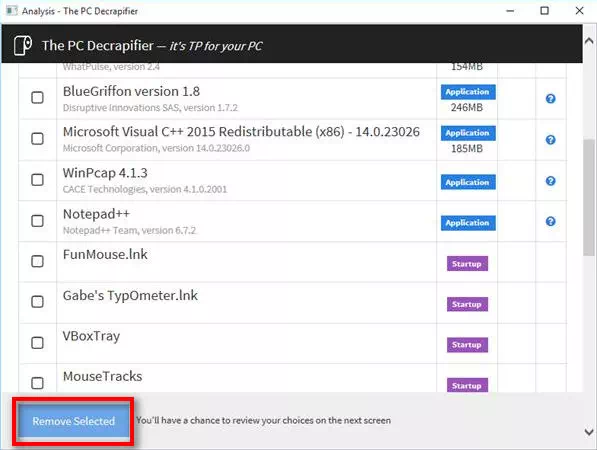The height and width of the screenshot is (450, 597).
Task: Maximize the Analysis window
Action: pos(544,11)
